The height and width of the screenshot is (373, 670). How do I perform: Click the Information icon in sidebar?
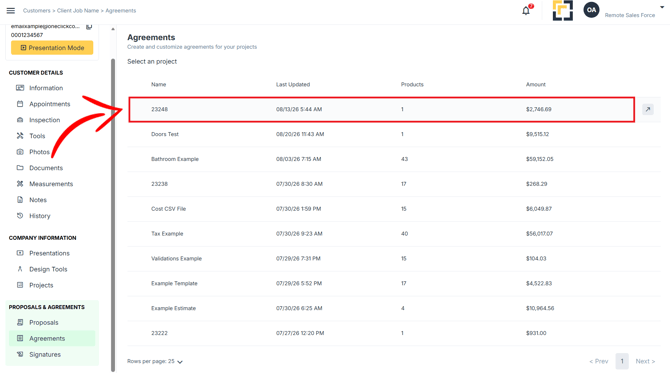coord(20,88)
